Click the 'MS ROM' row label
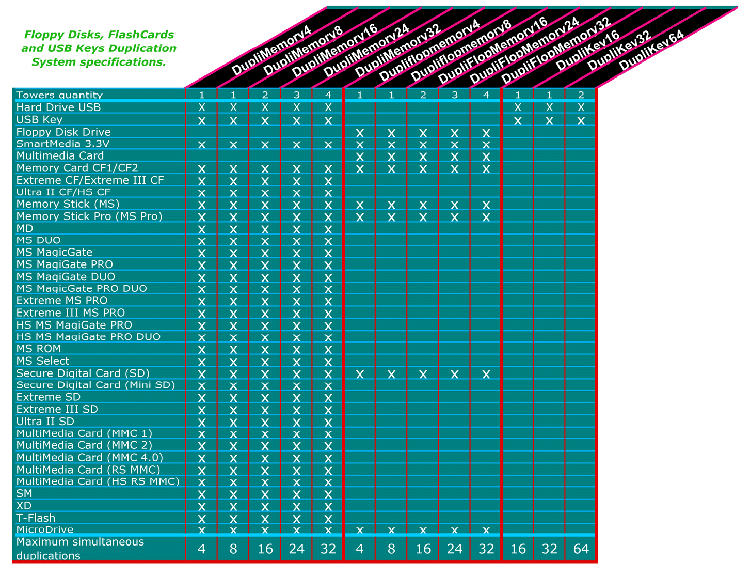This screenshot has height=575, width=750. coord(38,349)
